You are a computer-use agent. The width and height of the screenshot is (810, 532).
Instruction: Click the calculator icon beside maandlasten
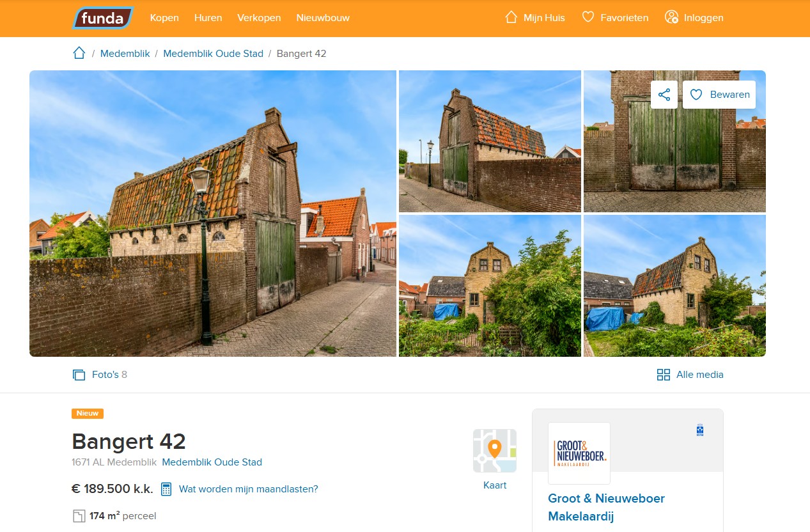pyautogui.click(x=166, y=489)
